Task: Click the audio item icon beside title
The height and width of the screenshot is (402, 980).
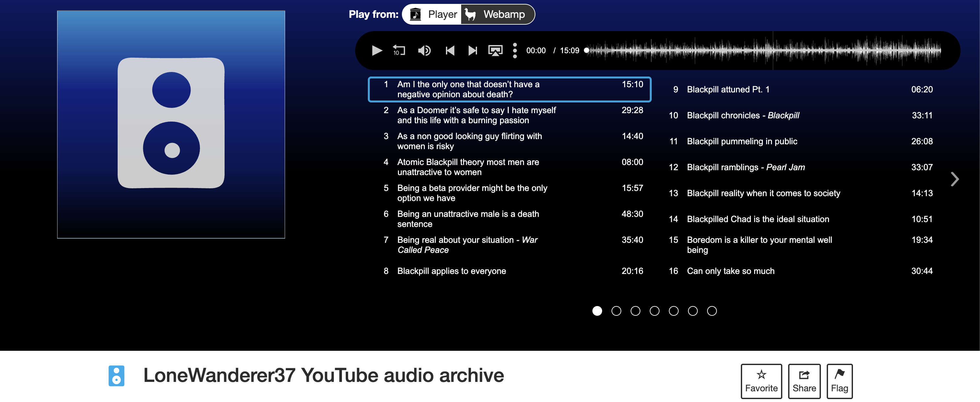Action: [116, 376]
